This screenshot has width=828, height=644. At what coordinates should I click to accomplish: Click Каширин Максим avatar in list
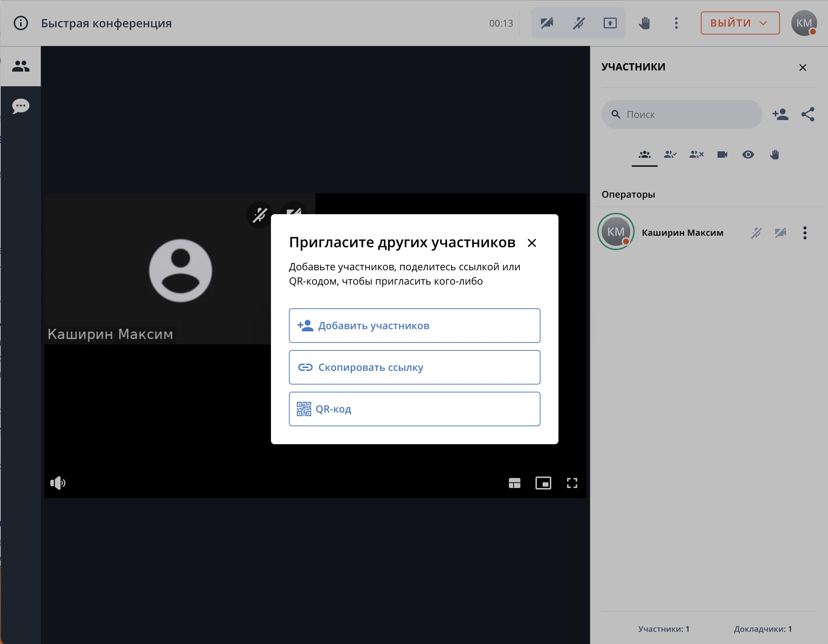click(616, 231)
